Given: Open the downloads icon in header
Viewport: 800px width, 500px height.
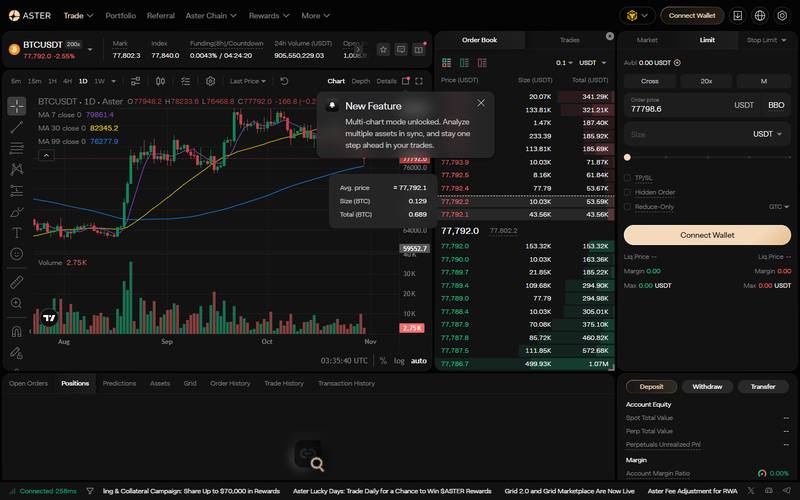Looking at the screenshot, I should 738,15.
